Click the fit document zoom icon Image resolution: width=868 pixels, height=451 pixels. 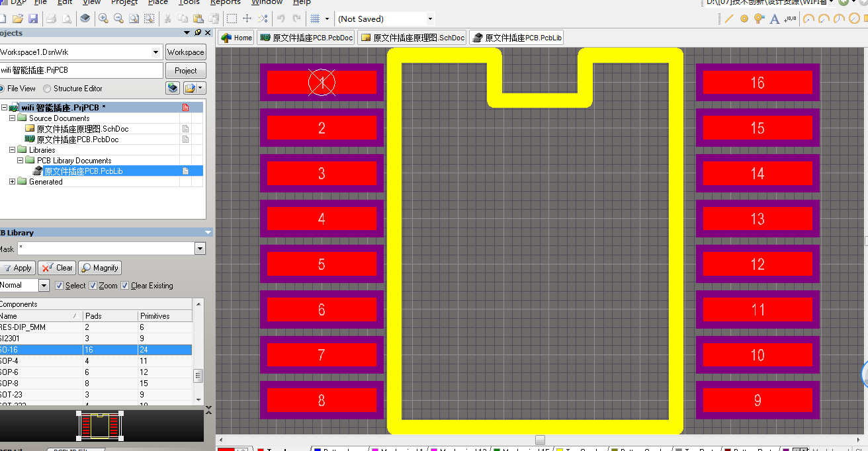134,19
